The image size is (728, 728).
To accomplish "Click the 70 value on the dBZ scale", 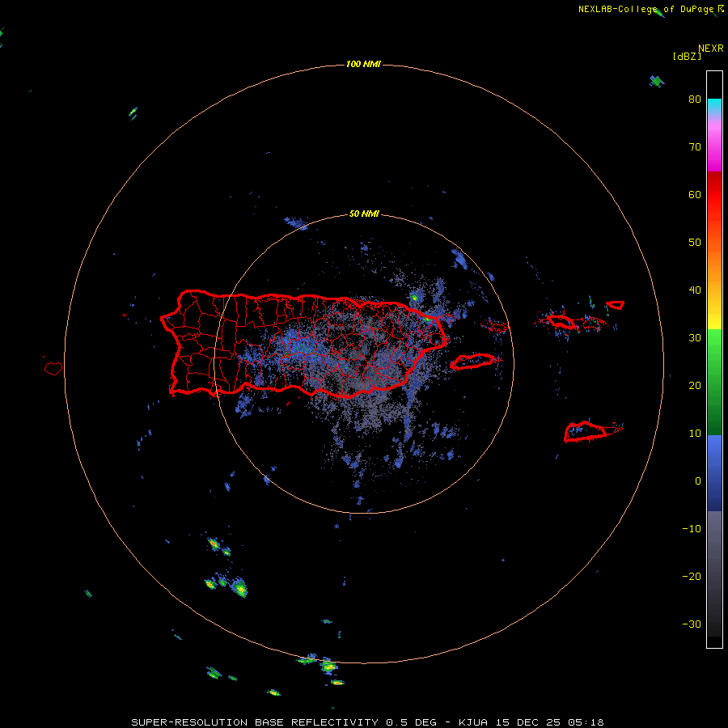I will tap(695, 147).
